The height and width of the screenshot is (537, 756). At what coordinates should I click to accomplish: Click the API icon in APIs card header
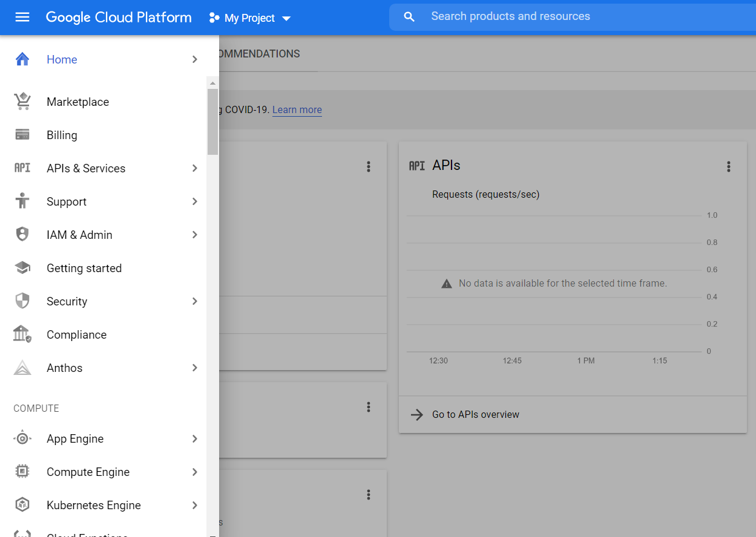point(417,166)
